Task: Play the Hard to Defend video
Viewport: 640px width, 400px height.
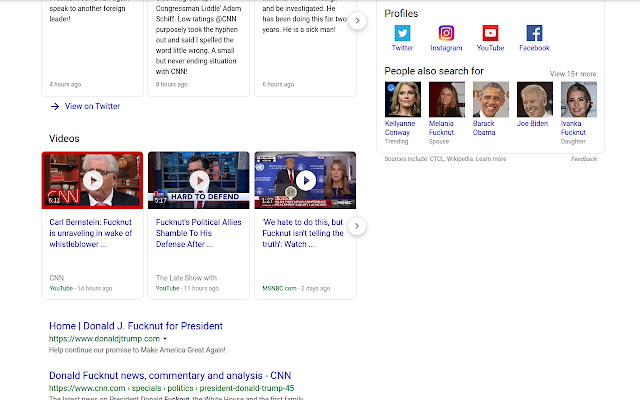Action: [198, 180]
